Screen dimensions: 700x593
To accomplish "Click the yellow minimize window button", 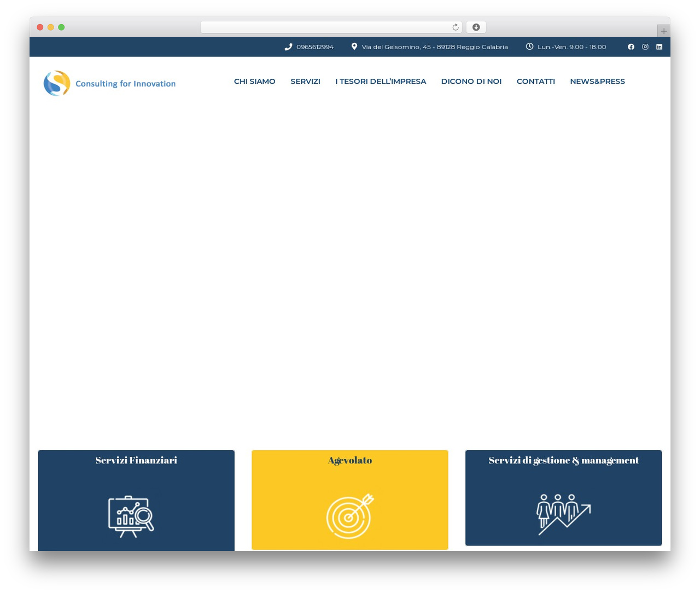I will [51, 27].
